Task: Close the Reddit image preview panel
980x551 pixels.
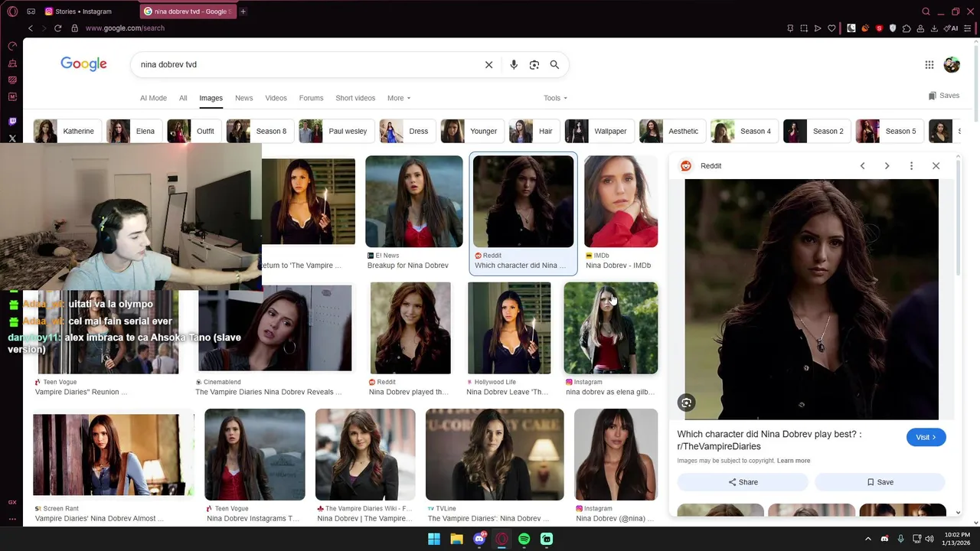Action: (x=936, y=166)
